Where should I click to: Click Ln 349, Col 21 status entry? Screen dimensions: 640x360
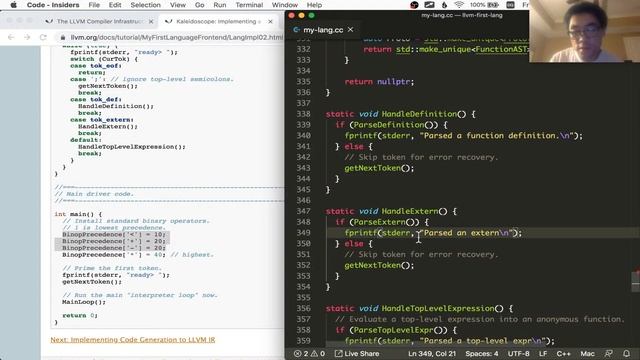432,353
